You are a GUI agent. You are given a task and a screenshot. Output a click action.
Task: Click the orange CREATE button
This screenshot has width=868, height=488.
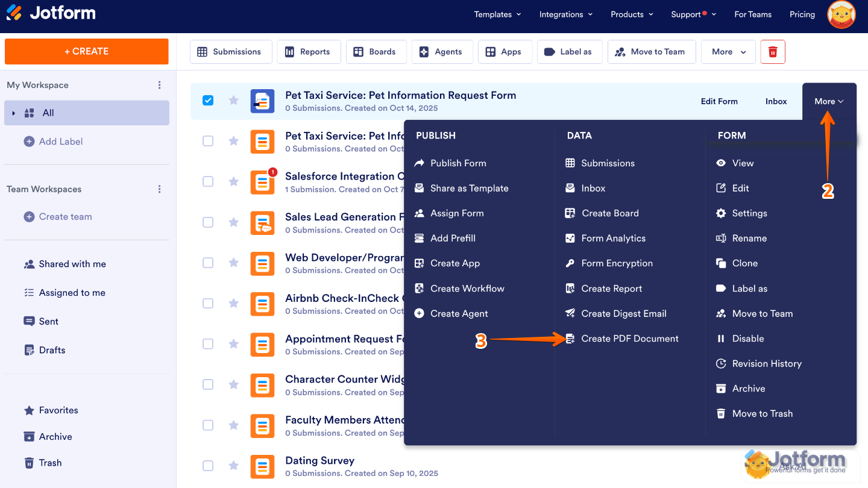tap(86, 52)
